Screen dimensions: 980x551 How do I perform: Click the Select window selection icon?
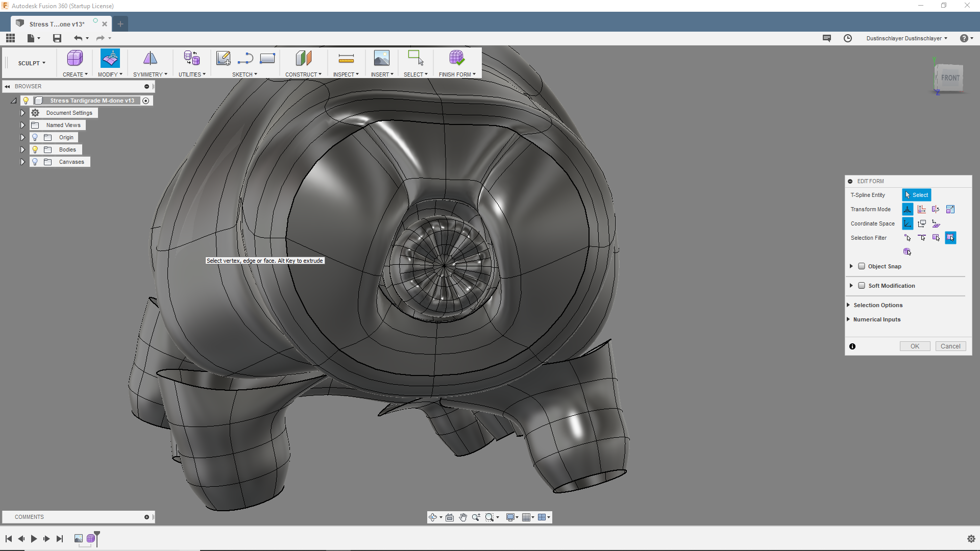coord(415,58)
